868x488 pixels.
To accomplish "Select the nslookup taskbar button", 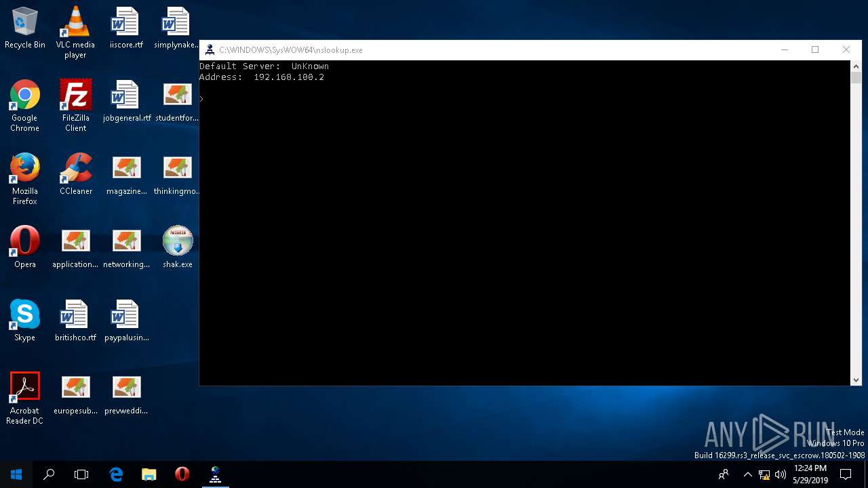I will coord(215,474).
